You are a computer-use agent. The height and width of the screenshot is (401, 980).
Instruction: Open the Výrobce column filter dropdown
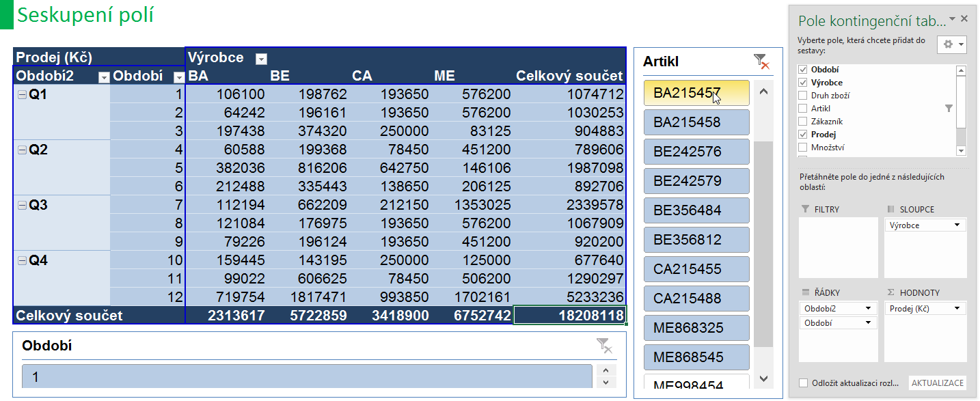click(260, 59)
